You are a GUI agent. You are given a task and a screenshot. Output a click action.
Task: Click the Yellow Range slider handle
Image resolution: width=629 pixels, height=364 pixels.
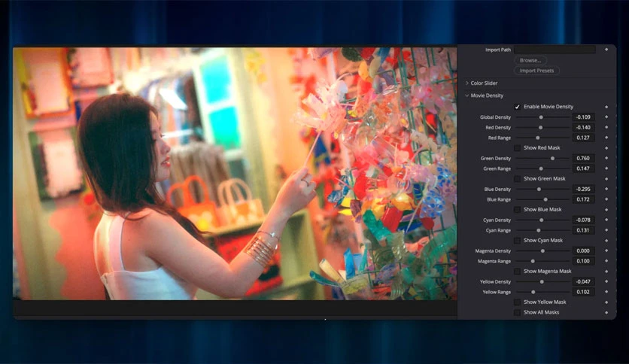tap(533, 292)
